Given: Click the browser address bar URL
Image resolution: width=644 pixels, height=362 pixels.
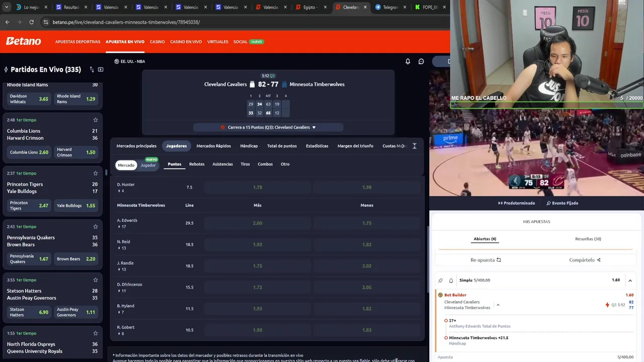Looking at the screenshot, I should (126, 22).
